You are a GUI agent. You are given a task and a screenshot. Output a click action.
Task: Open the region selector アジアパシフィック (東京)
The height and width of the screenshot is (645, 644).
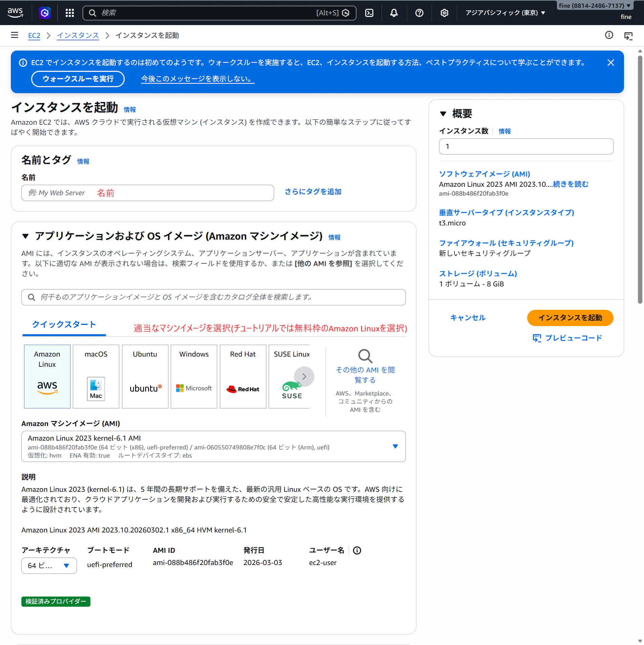pos(505,13)
